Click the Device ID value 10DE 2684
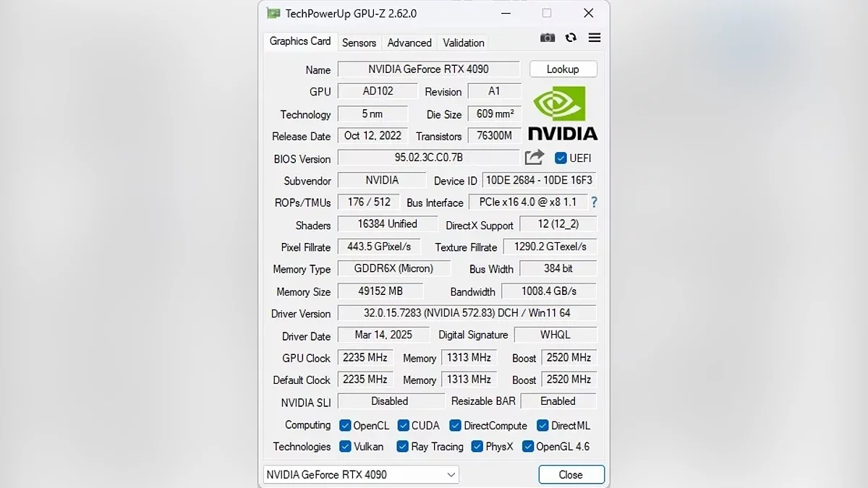Screen dimensions: 868x488 click(540, 180)
